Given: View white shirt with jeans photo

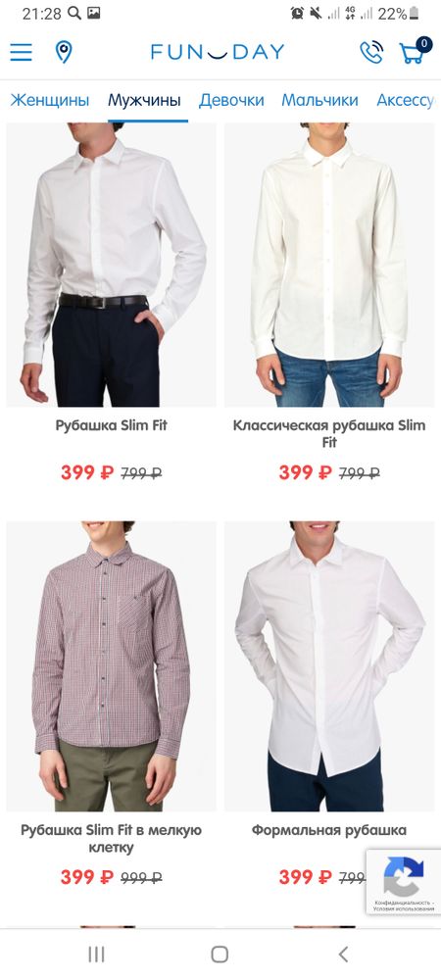Looking at the screenshot, I should point(329,265).
